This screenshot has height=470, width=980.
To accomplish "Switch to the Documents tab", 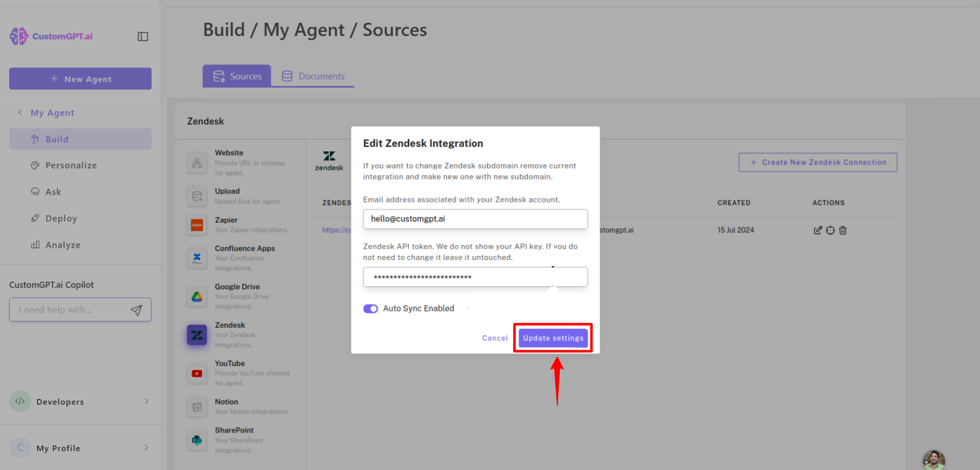I will 313,76.
